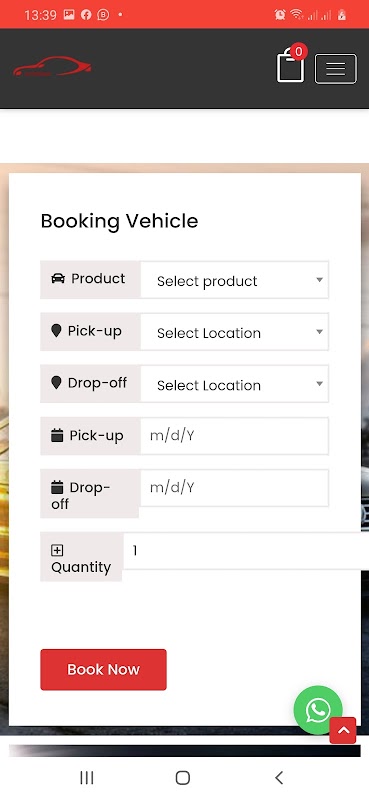Tap the plus icon above Quantity
369x800 pixels.
point(57,551)
